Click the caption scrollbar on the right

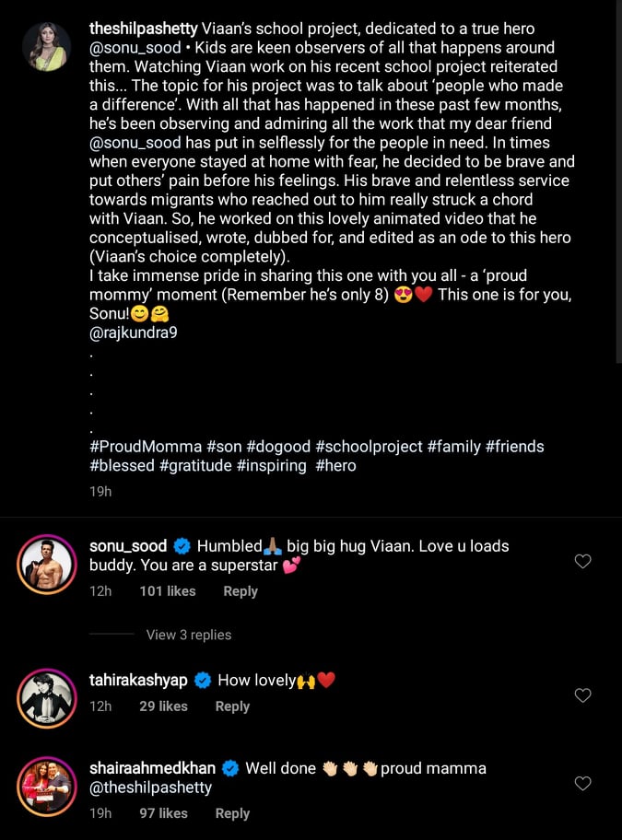tap(618, 184)
